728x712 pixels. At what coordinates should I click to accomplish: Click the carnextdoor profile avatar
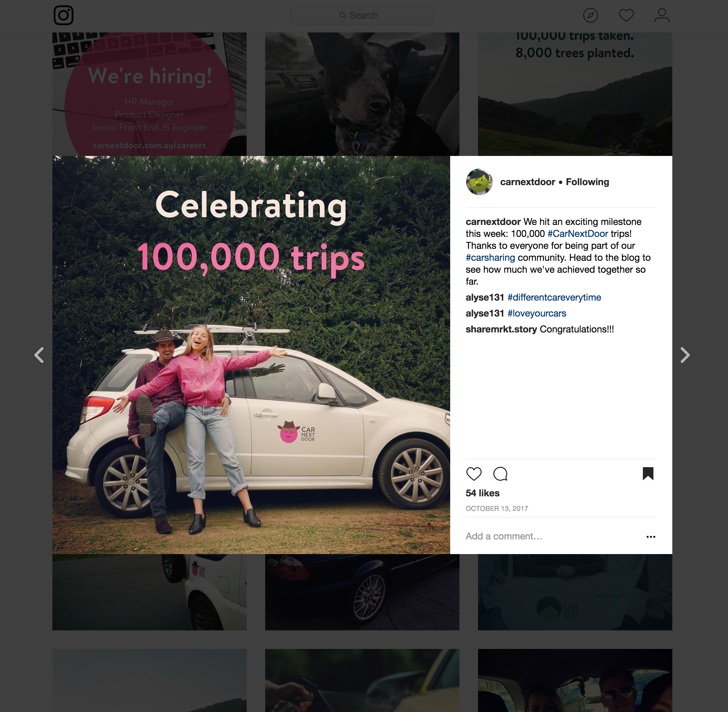[x=479, y=182]
